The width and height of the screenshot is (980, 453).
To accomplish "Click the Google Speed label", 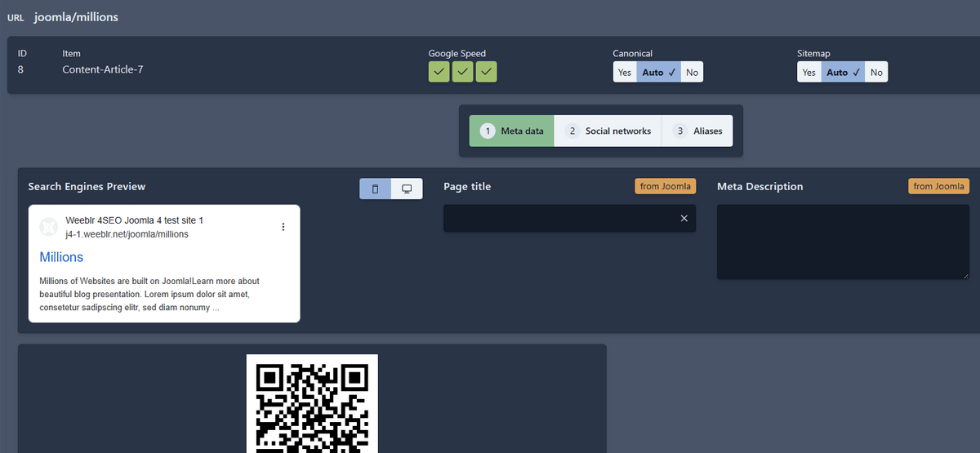I will coord(457,54).
